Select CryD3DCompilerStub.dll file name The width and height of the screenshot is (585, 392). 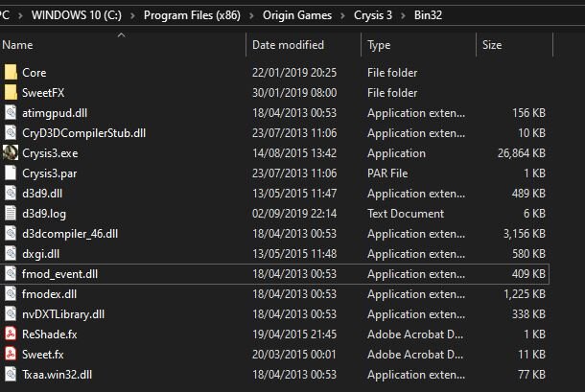click(84, 133)
